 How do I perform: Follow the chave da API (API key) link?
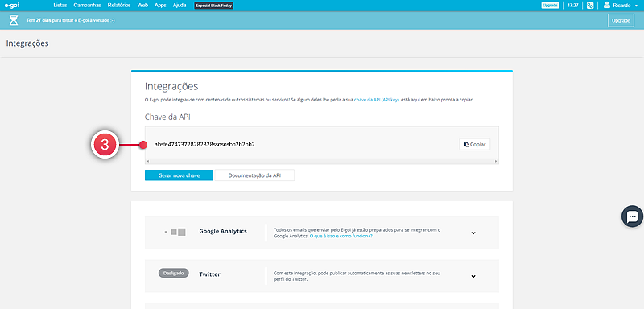tap(376, 100)
